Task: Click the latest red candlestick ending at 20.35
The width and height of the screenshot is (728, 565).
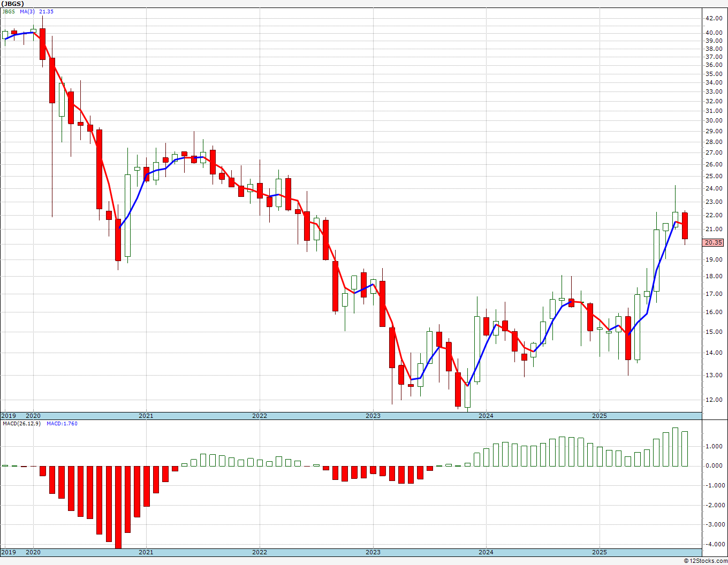Action: point(685,226)
